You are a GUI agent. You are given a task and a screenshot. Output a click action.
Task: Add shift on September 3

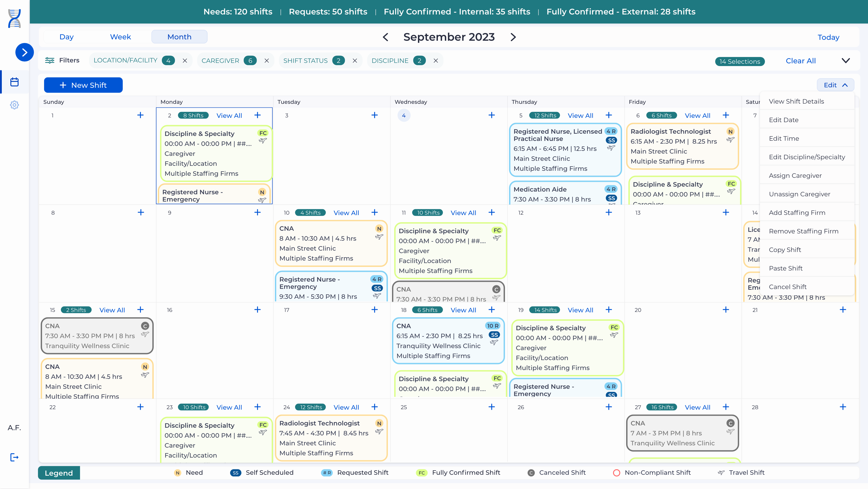374,115
